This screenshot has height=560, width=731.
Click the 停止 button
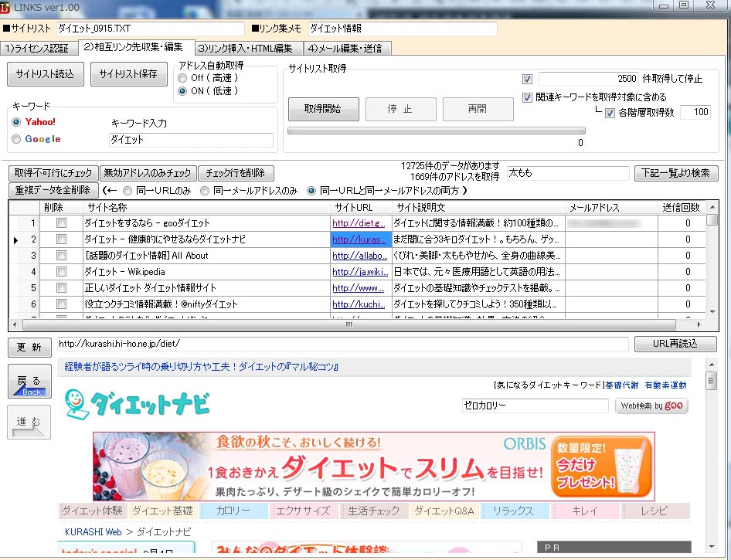pyautogui.click(x=400, y=109)
